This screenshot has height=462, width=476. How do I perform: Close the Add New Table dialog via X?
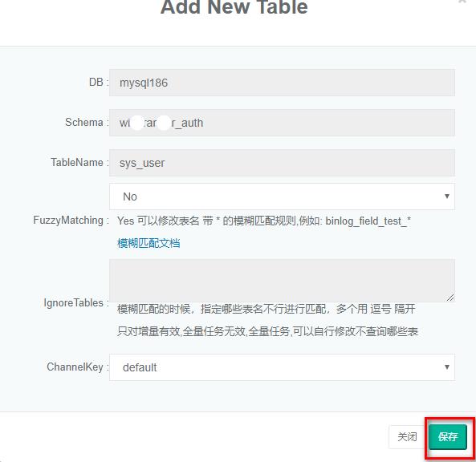tap(462, 2)
